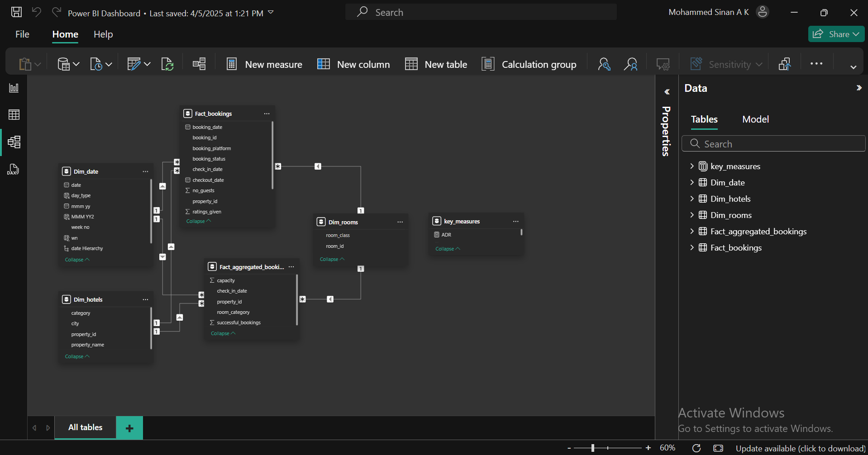Expand the Properties pane

click(667, 92)
